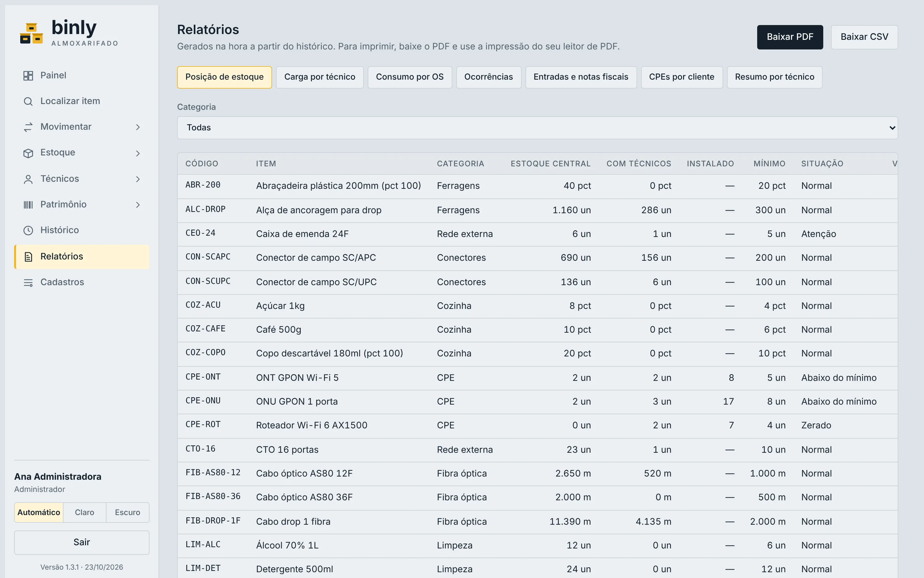
Task: Open the Categoria dropdown showing Todas
Action: pyautogui.click(x=537, y=128)
